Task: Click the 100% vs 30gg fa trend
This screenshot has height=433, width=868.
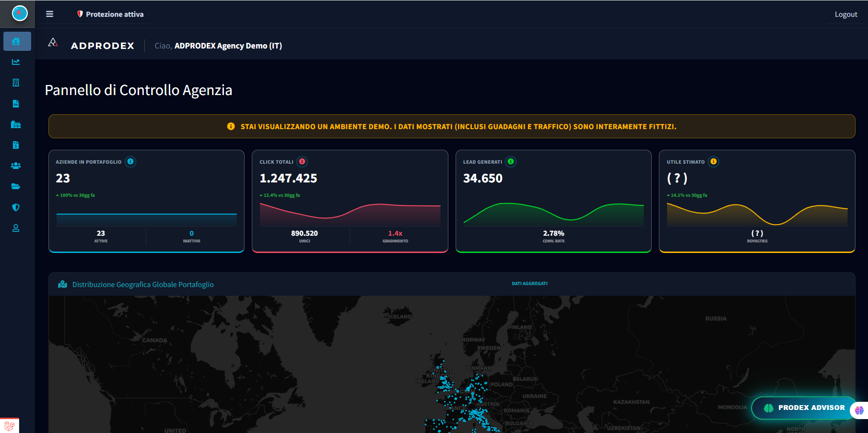Action: point(75,195)
